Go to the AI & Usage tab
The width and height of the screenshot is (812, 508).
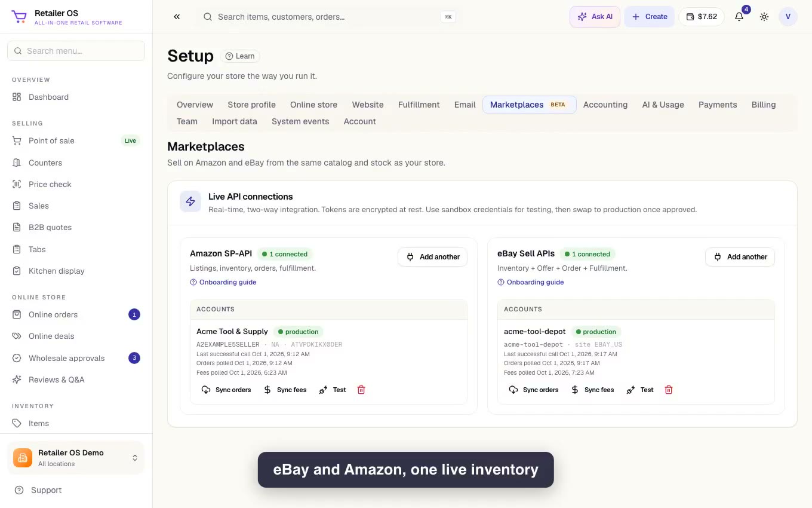pyautogui.click(x=663, y=105)
